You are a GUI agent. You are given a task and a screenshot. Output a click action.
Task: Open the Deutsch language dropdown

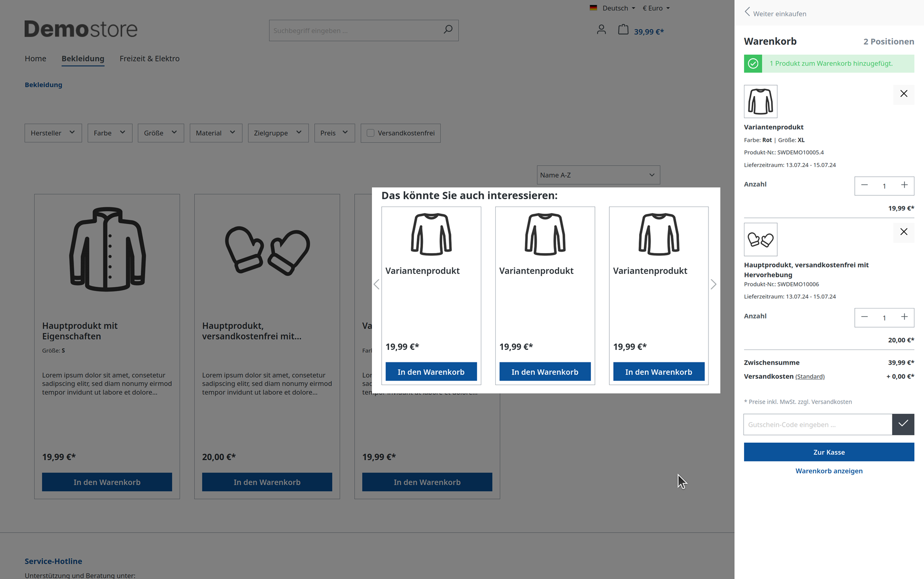pos(619,8)
